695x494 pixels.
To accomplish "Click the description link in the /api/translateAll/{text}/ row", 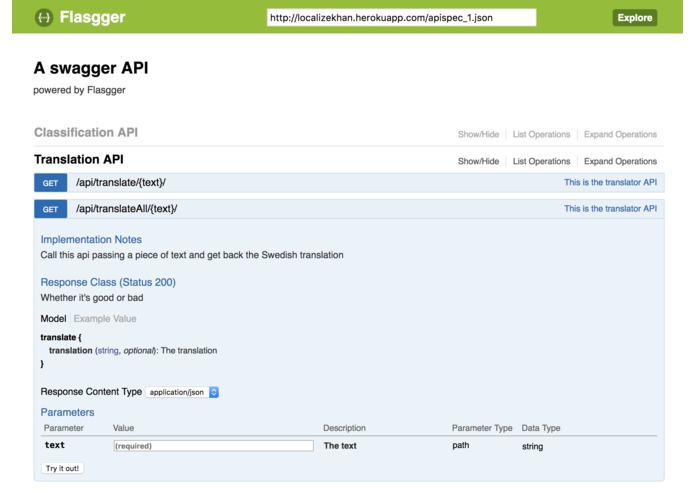I will coord(610,209).
